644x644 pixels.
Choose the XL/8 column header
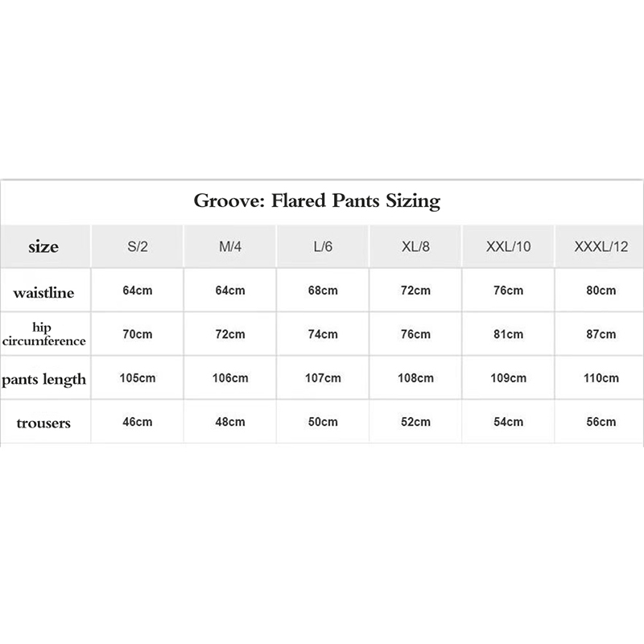(x=415, y=246)
